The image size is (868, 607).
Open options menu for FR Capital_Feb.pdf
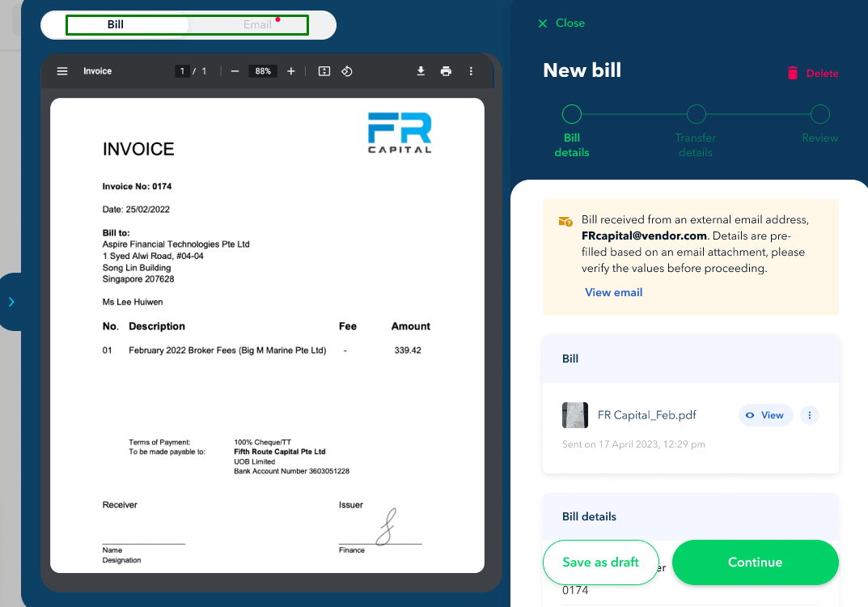809,415
